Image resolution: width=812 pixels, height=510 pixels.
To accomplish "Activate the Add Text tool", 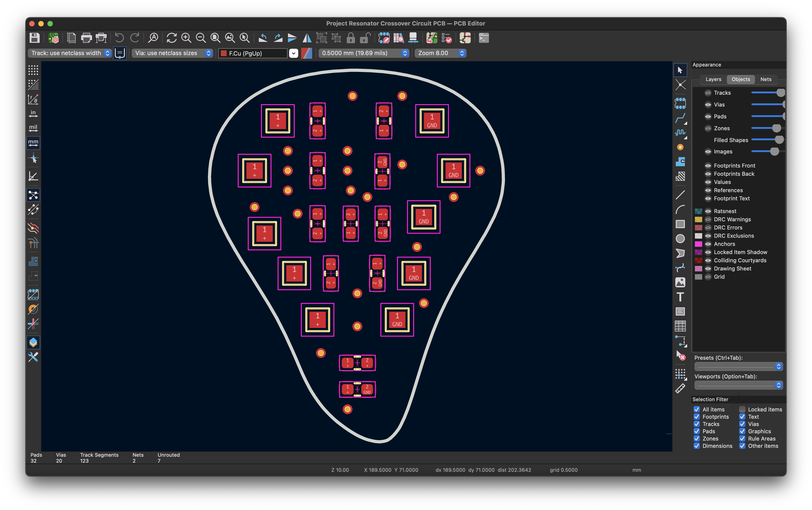I will [x=681, y=297].
